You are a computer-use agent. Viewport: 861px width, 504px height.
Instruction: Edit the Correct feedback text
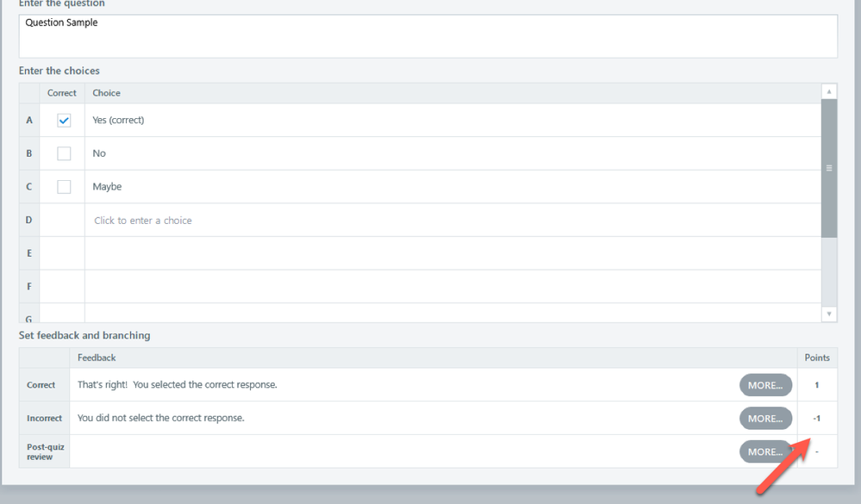178,385
